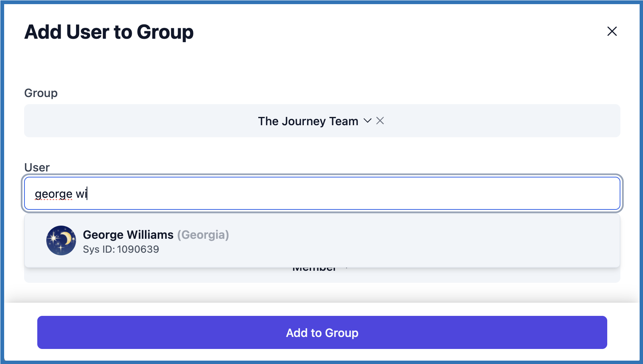
Task: Clear the selected Journey Team group
Action: pyautogui.click(x=380, y=121)
